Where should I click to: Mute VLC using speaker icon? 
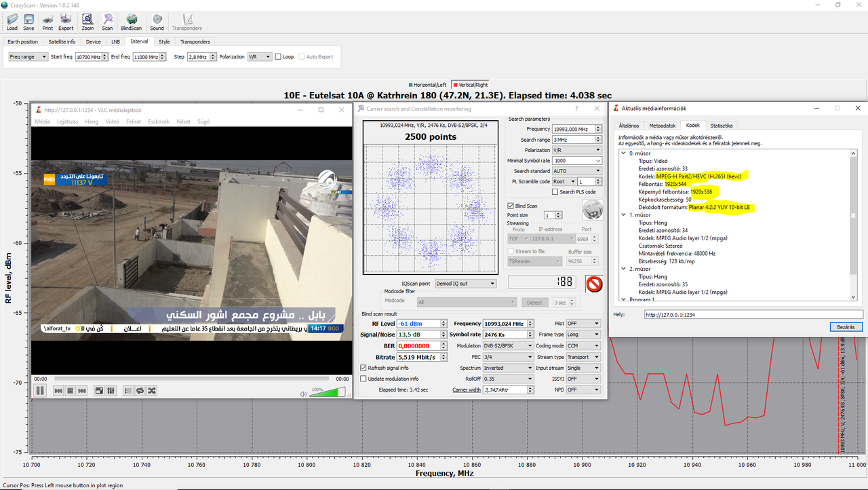tap(304, 393)
